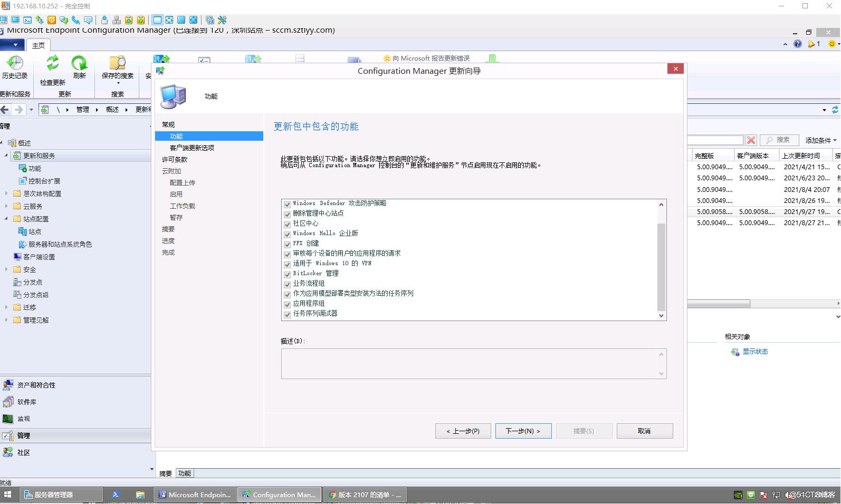The image size is (841, 504).
Task: Click the smiley feedback icon
Action: coord(832,44)
